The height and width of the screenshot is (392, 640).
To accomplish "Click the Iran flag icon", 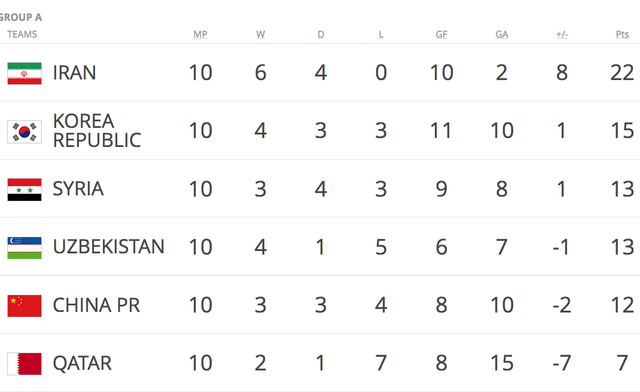I will (x=24, y=73).
